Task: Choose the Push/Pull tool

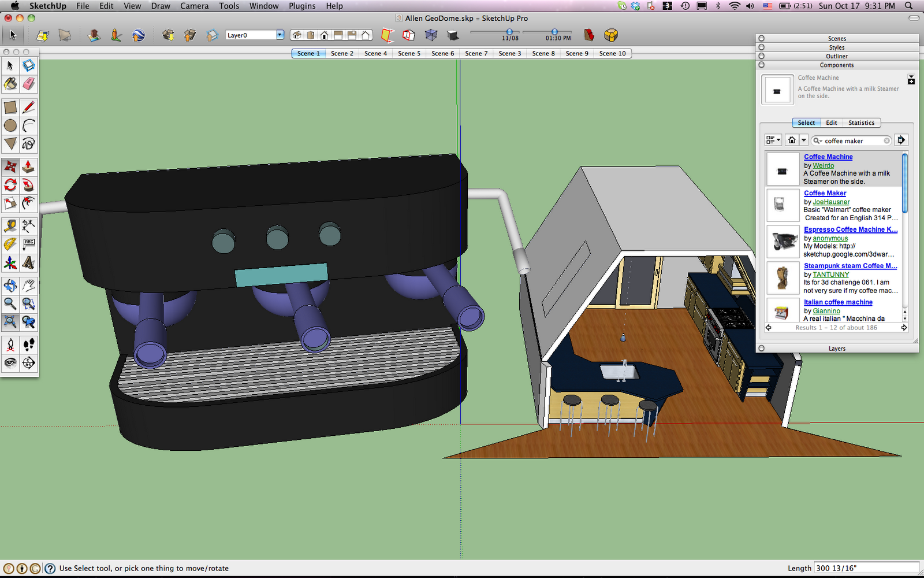Action: tap(29, 166)
